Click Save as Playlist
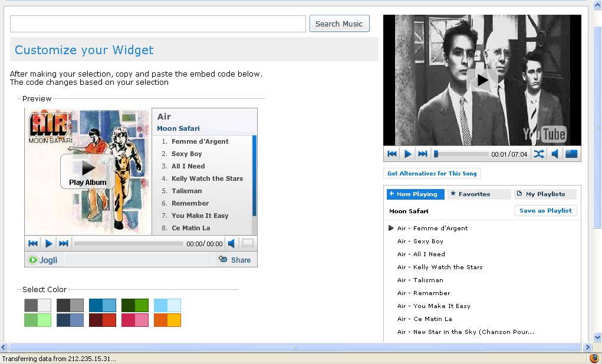The width and height of the screenshot is (602, 364). click(545, 211)
